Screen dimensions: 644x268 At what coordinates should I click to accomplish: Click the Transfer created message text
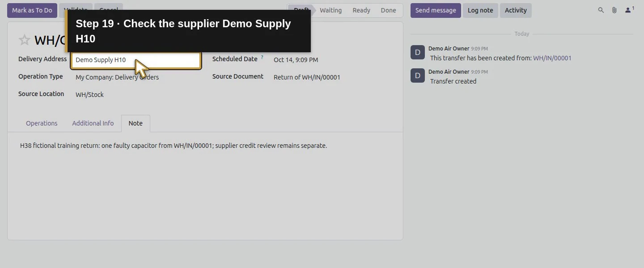[x=453, y=81]
